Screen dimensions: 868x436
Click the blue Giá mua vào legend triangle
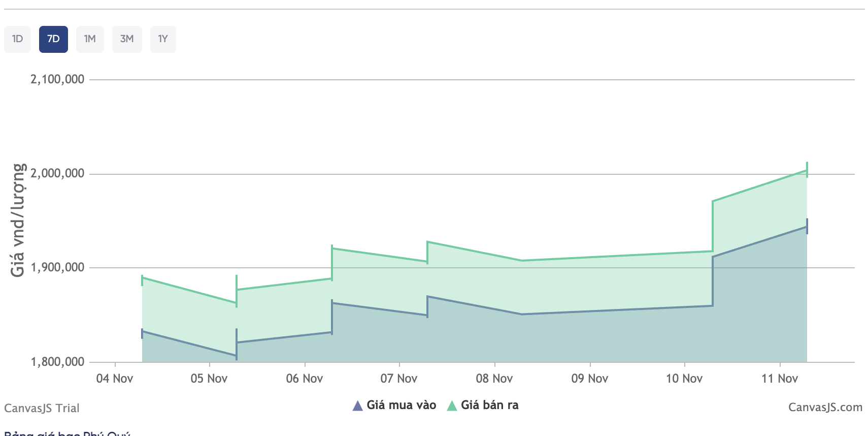pos(357,406)
